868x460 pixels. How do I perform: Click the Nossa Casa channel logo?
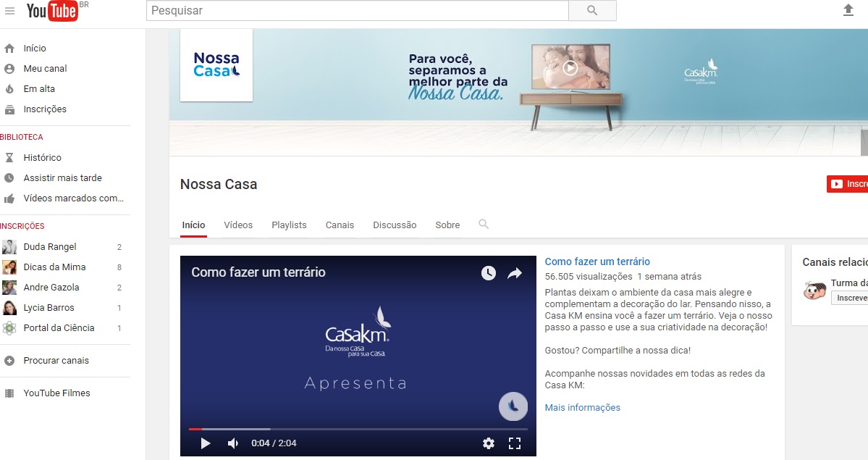216,65
